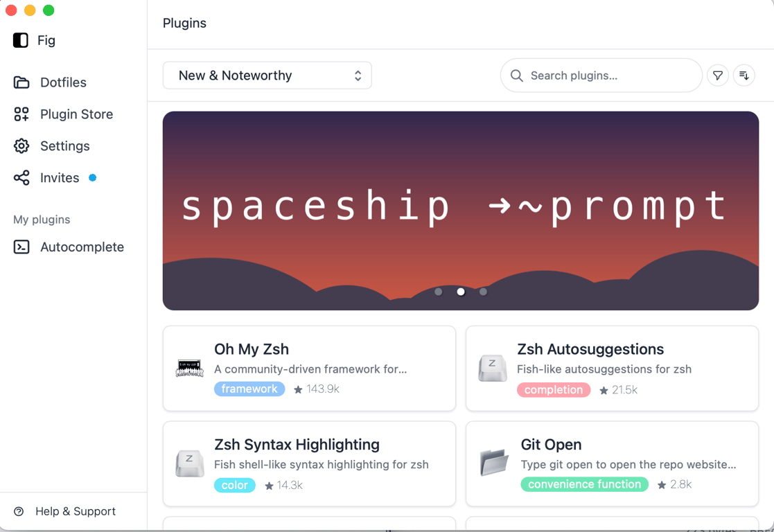Click the Invites share icon
This screenshot has width=774, height=532.
pos(21,177)
